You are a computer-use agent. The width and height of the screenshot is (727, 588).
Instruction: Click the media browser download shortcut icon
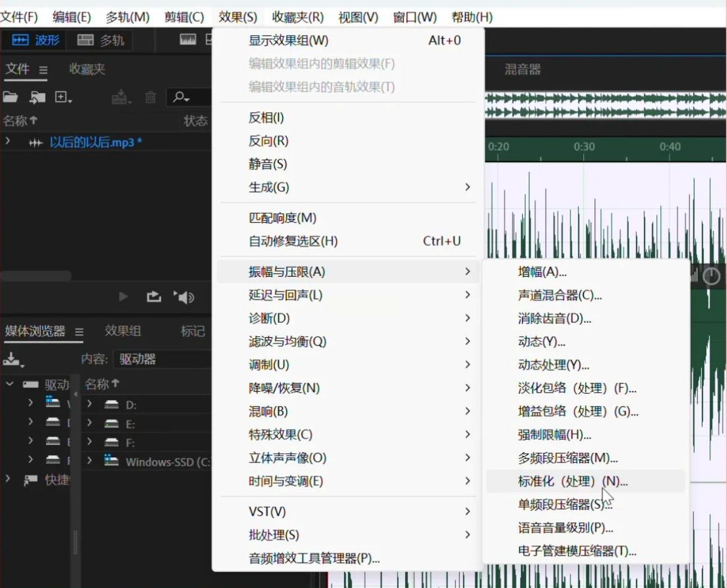coord(12,360)
